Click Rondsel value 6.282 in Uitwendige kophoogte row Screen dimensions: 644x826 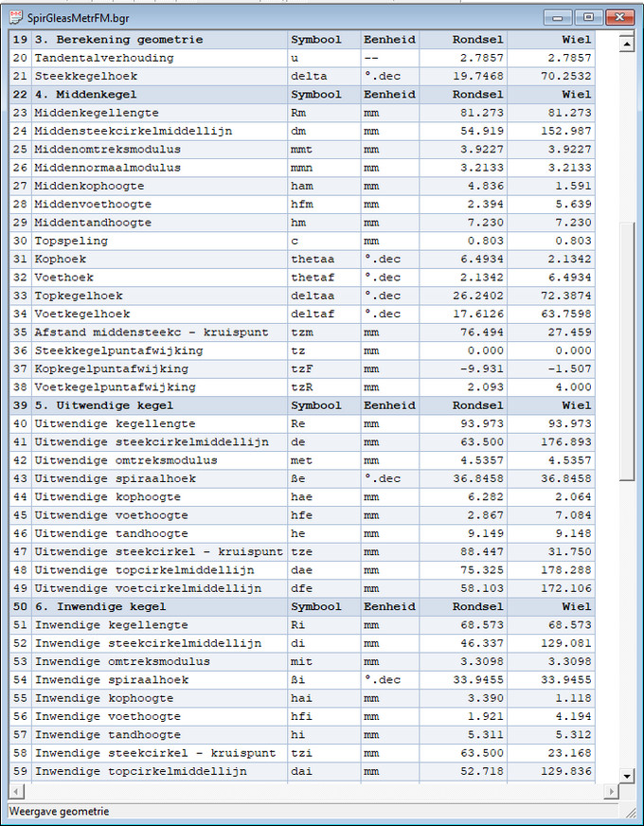pyautogui.click(x=486, y=496)
